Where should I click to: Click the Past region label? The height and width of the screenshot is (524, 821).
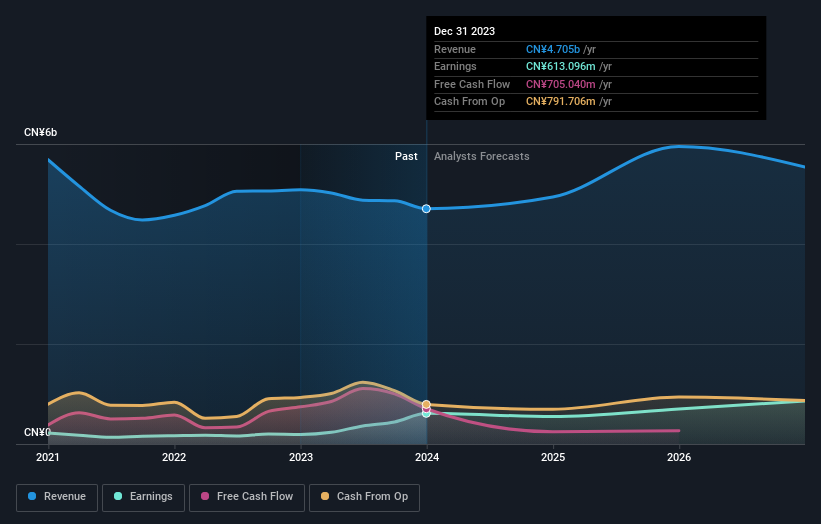click(406, 157)
